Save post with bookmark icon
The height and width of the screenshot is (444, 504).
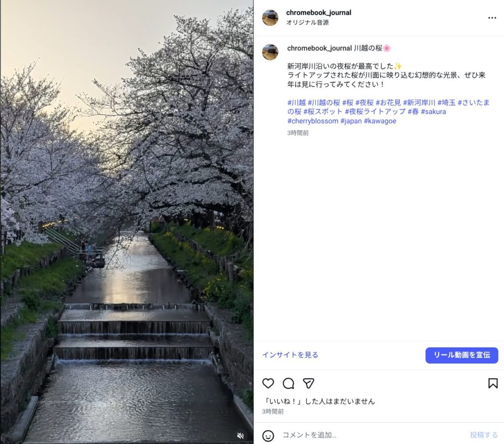click(493, 383)
